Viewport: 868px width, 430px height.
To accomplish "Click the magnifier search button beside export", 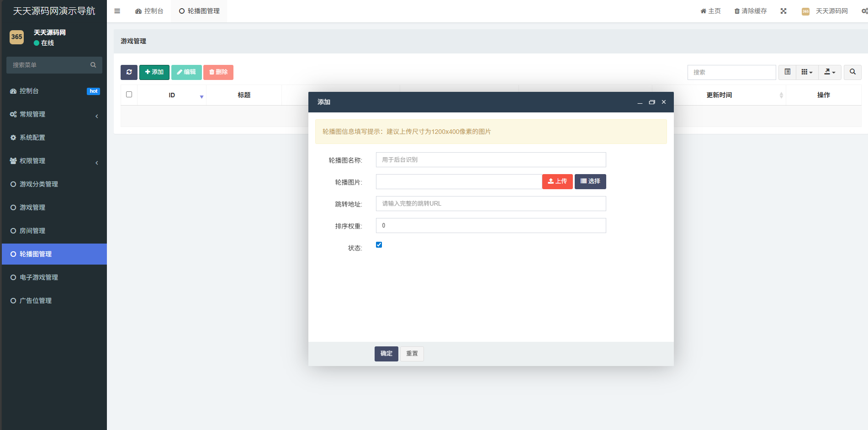I will coord(852,72).
